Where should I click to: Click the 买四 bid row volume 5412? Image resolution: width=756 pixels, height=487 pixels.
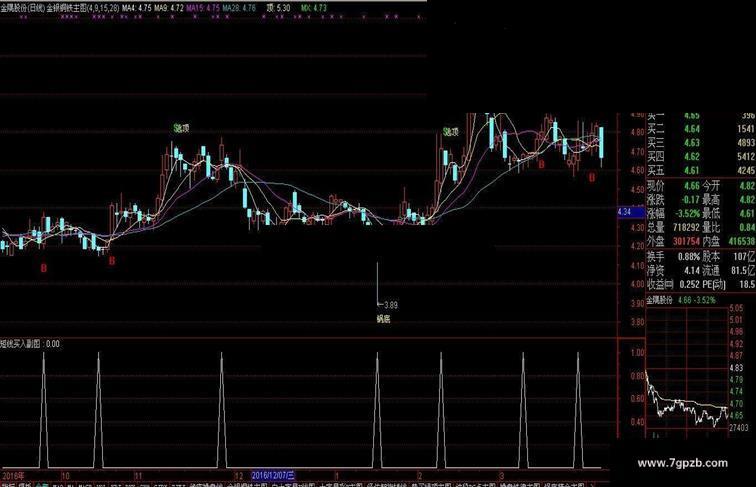click(x=746, y=157)
